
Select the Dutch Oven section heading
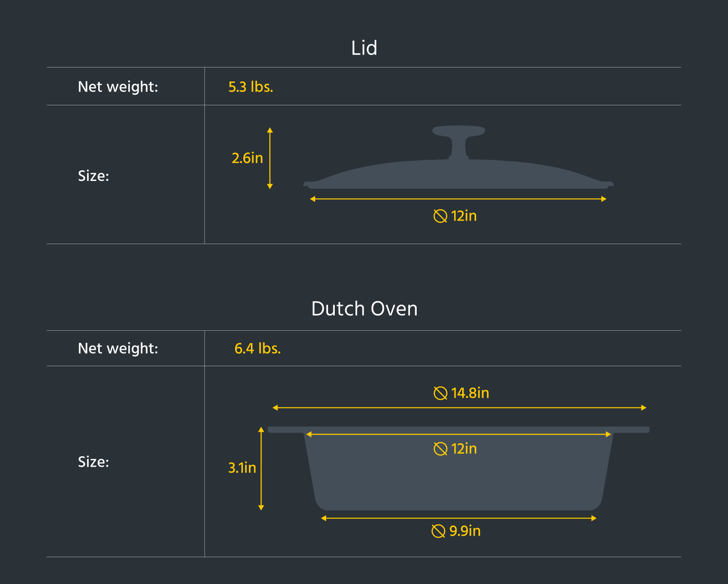click(x=364, y=309)
